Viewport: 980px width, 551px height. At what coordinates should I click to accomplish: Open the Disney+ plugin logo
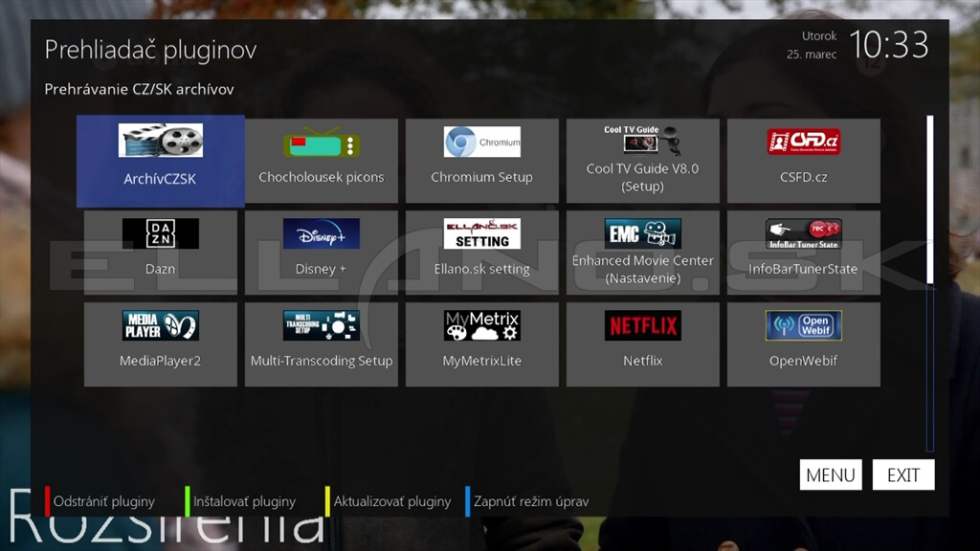click(322, 233)
